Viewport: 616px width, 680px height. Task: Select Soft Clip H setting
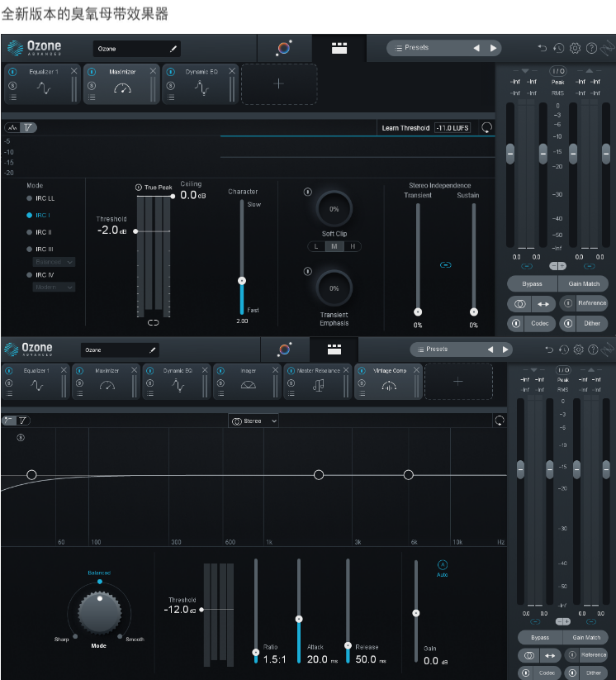[x=353, y=246]
